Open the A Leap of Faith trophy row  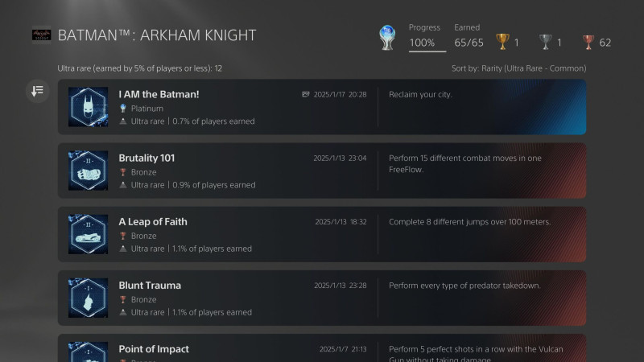pyautogui.click(x=322, y=234)
